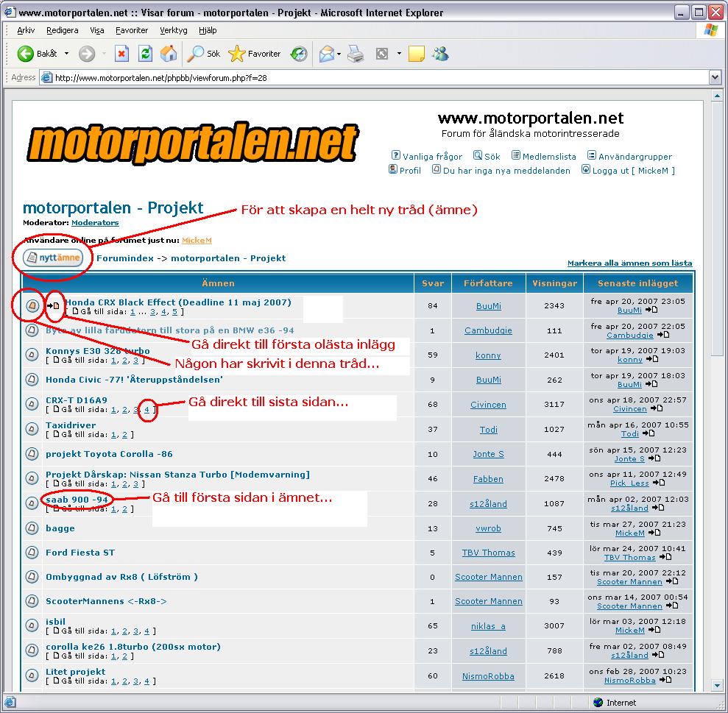Go to page 4 of CRX-T D16A9
Screen dimensions: 728x713
tap(146, 410)
